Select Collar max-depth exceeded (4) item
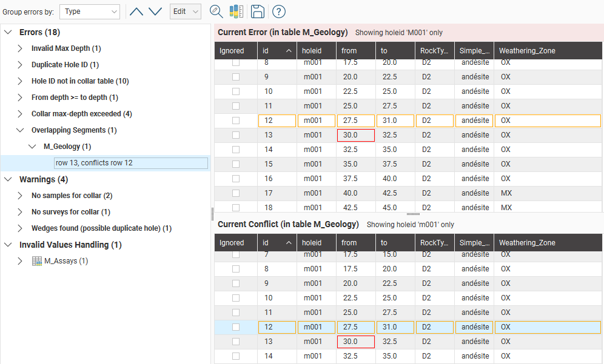 (81, 114)
